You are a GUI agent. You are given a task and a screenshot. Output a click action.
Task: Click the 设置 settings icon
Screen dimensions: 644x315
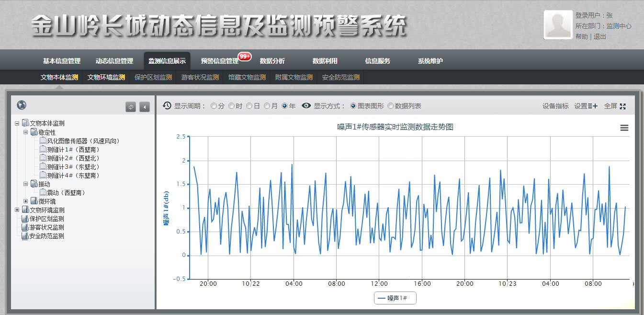(x=592, y=106)
